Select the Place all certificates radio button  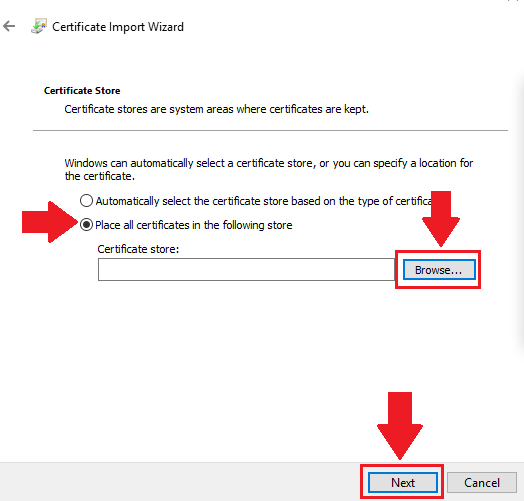[86, 225]
